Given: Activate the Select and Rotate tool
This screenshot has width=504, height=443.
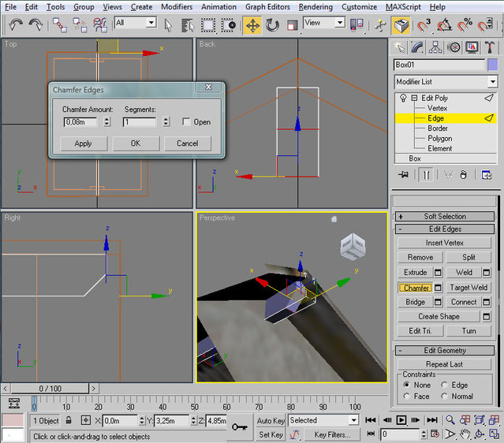Looking at the screenshot, I should [272, 24].
